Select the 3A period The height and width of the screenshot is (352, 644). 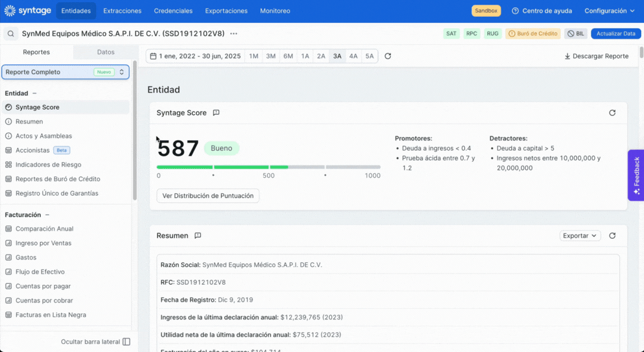337,56
